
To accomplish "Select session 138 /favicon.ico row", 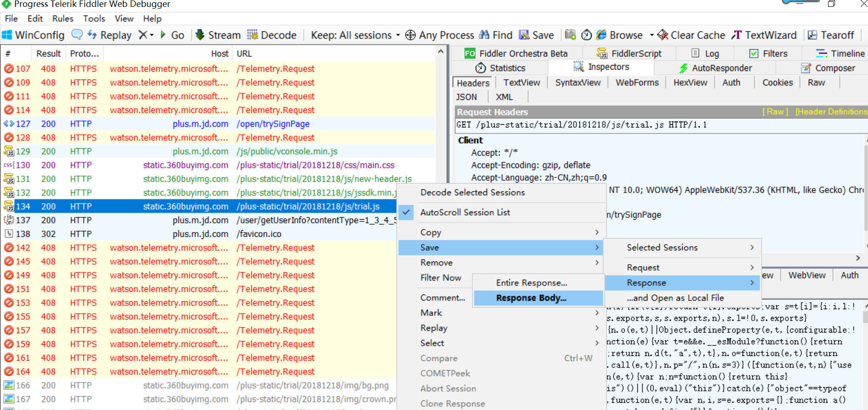I will coord(199,234).
